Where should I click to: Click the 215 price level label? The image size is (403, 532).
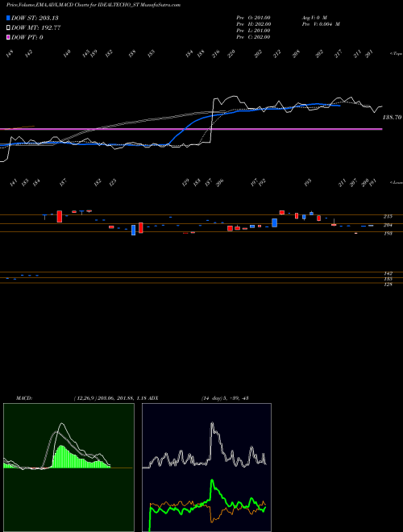coord(388,217)
